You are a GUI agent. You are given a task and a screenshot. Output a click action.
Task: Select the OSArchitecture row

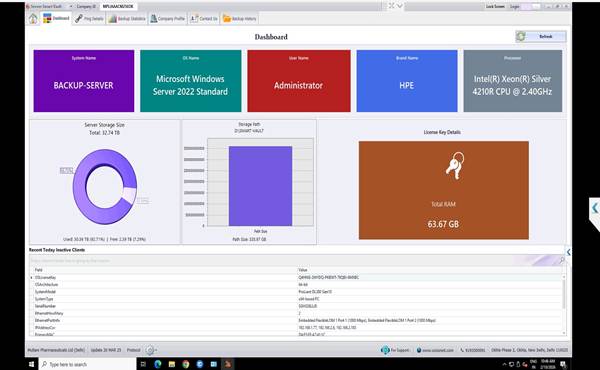297,285
